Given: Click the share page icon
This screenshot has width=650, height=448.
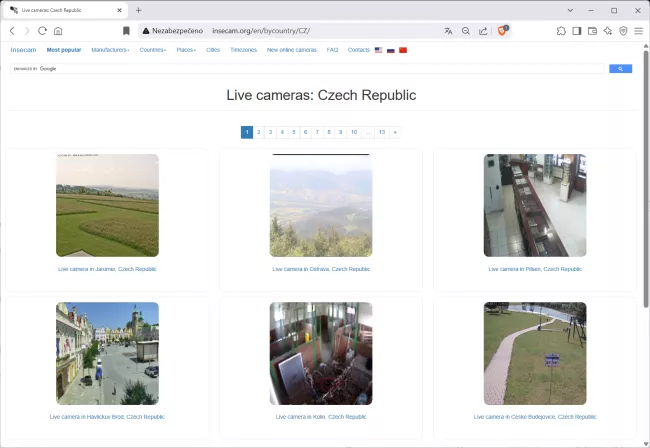Looking at the screenshot, I should click(483, 31).
